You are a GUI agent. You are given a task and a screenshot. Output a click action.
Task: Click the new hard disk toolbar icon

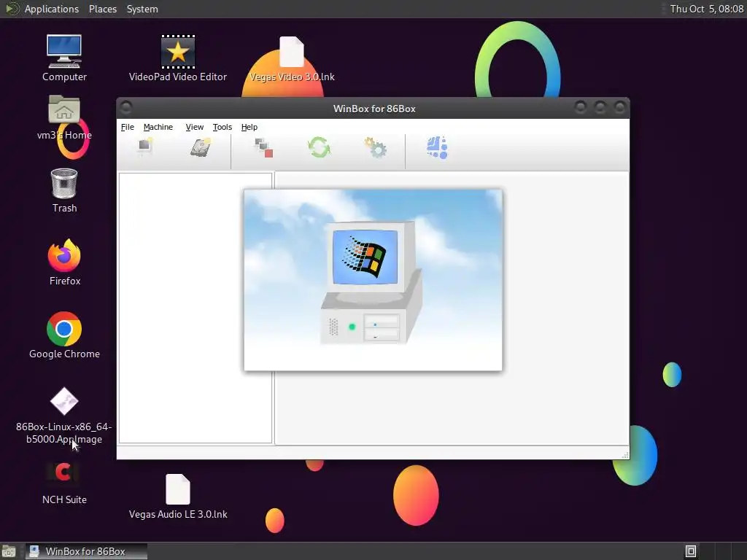[201, 147]
